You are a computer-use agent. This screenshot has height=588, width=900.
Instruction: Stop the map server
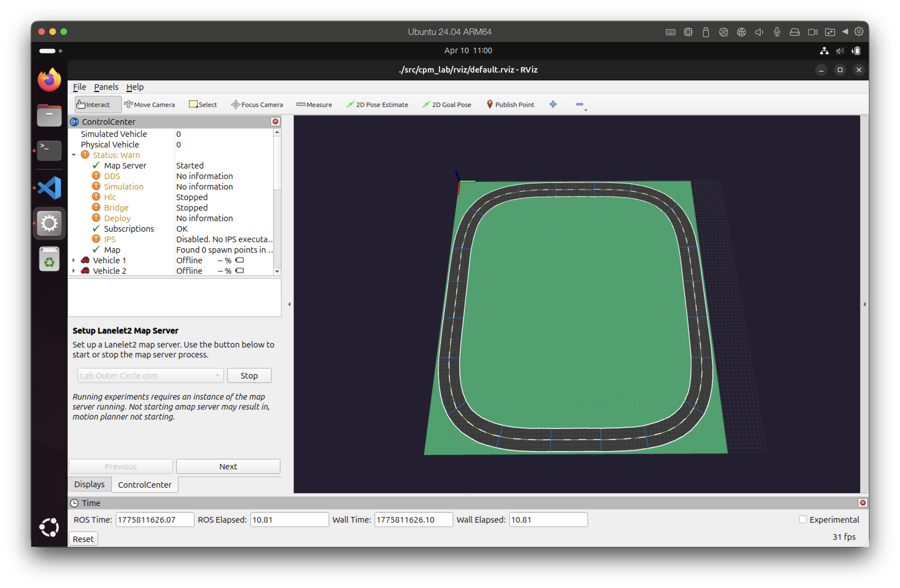click(249, 375)
